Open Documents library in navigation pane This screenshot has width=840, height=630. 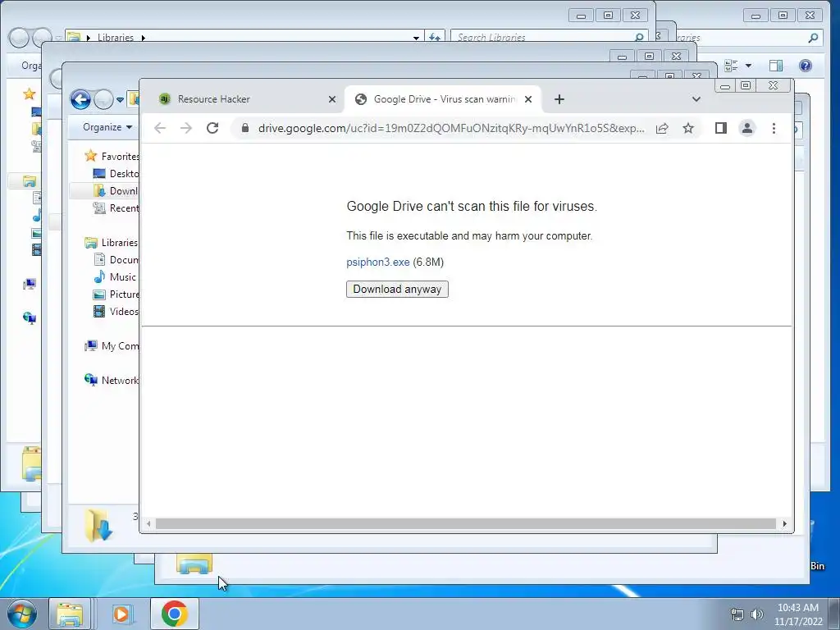[116, 260]
